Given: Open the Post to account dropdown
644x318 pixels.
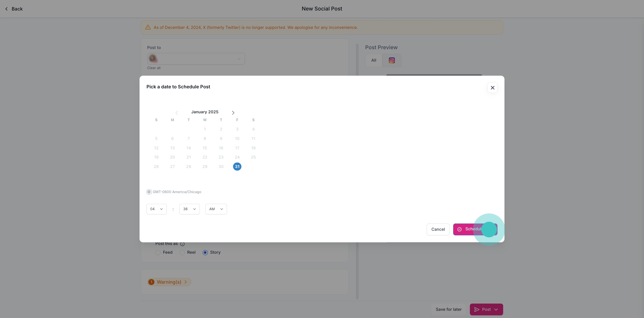Looking at the screenshot, I should pos(196,59).
